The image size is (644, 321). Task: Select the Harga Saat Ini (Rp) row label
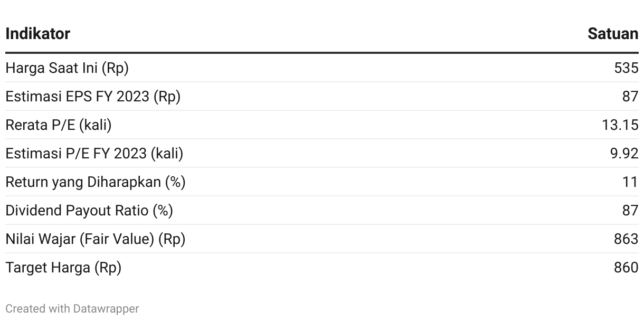[67, 68]
